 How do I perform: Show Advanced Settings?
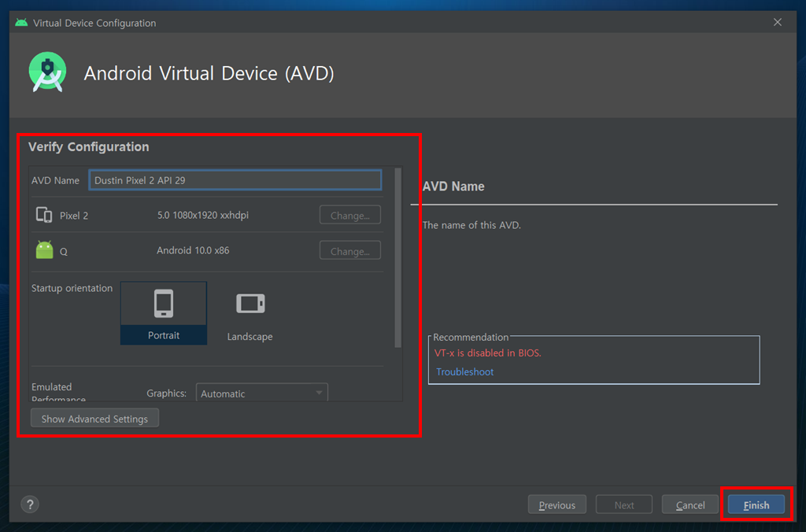coord(94,419)
